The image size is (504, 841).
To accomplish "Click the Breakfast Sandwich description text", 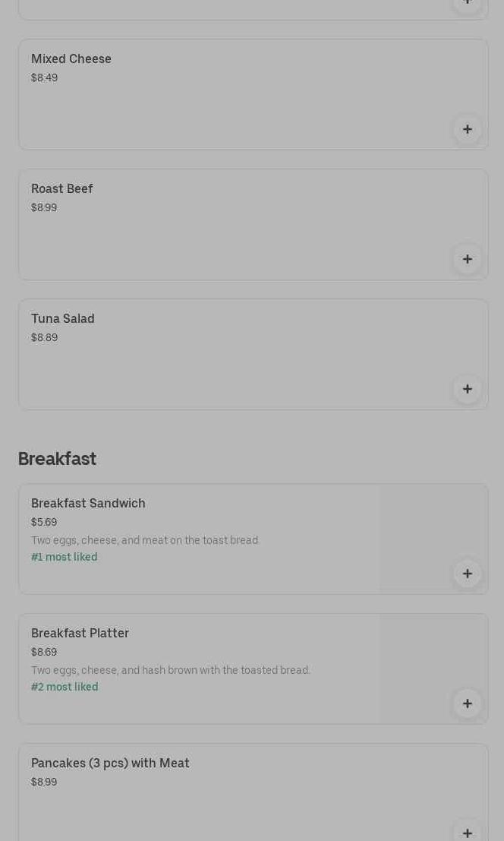I will 145,540.
